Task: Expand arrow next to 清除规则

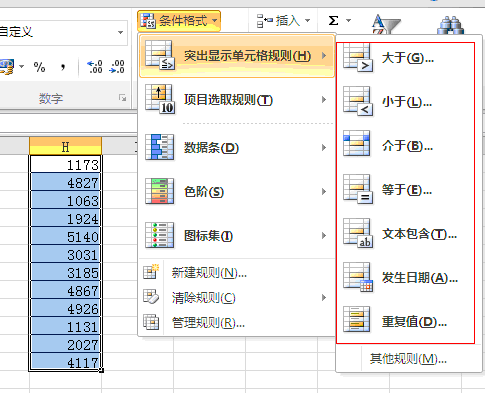Action: [x=324, y=297]
